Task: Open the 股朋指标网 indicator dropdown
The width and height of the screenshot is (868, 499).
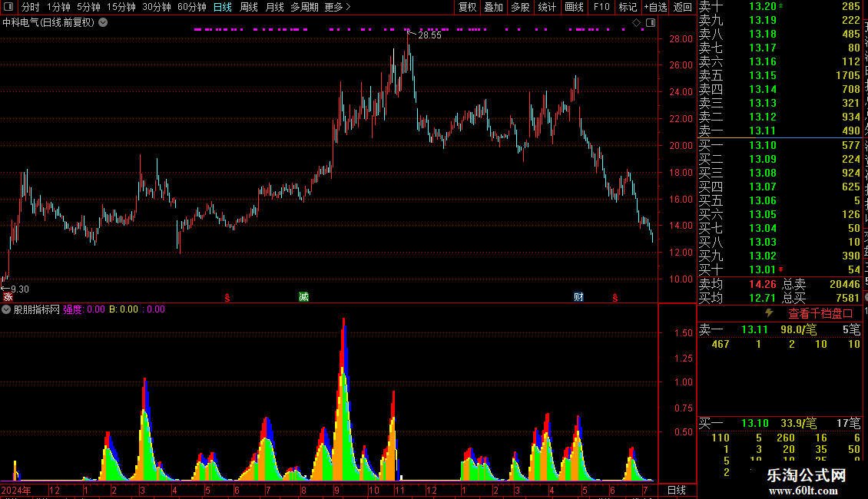Action: pos(6,309)
